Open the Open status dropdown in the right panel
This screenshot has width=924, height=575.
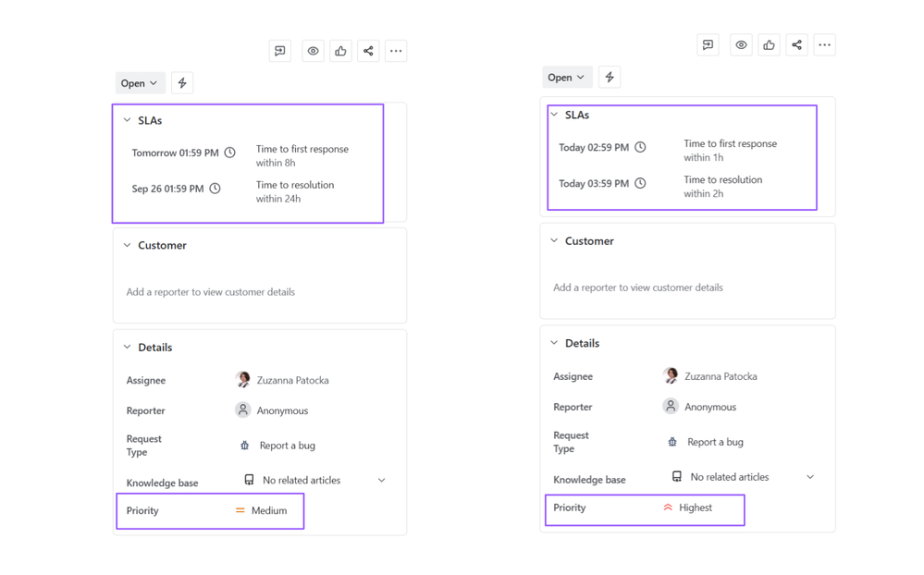(567, 77)
